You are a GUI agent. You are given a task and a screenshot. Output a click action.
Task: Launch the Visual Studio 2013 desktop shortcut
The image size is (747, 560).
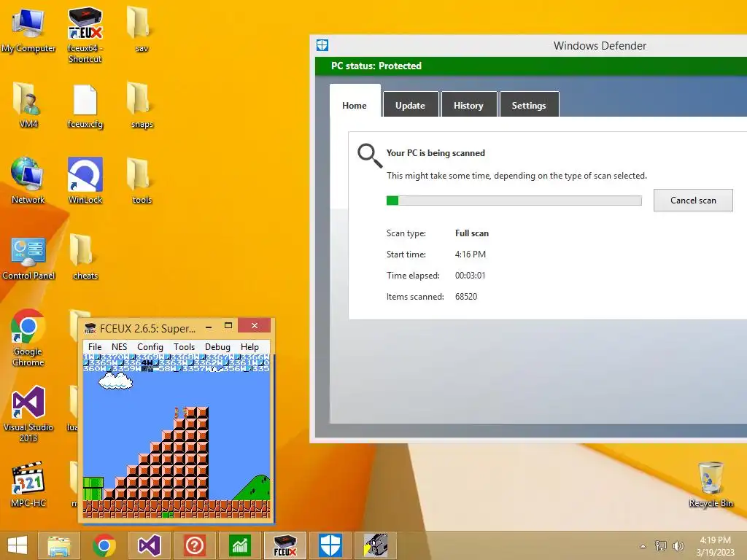point(28,414)
